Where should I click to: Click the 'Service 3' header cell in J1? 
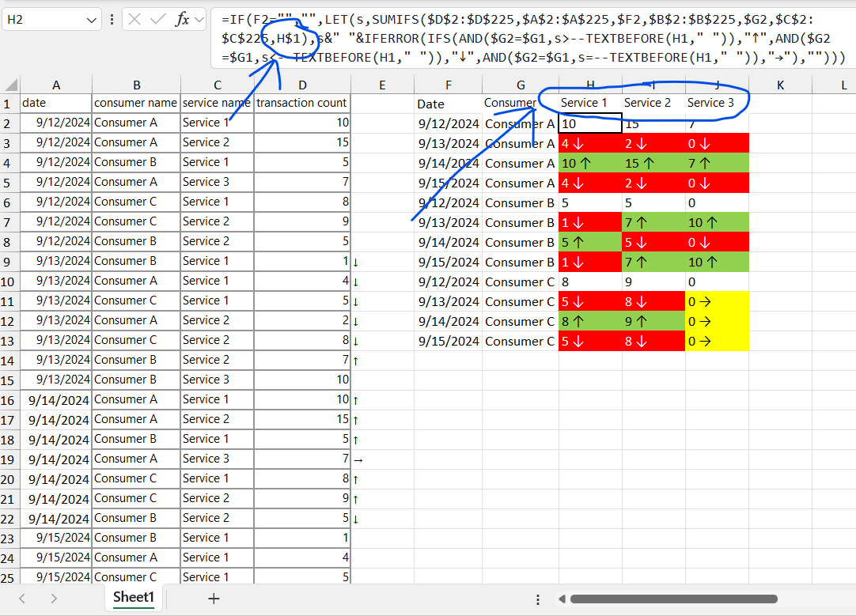pyautogui.click(x=717, y=103)
